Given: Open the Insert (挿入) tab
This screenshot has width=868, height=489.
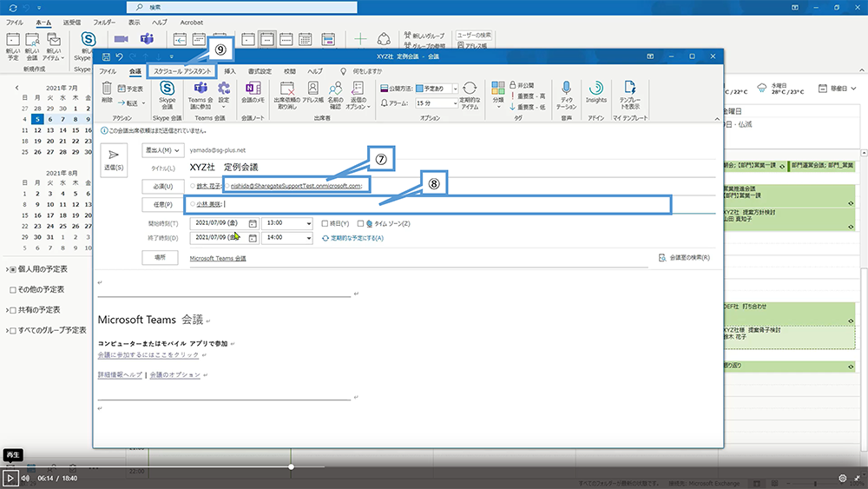Looking at the screenshot, I should [230, 71].
